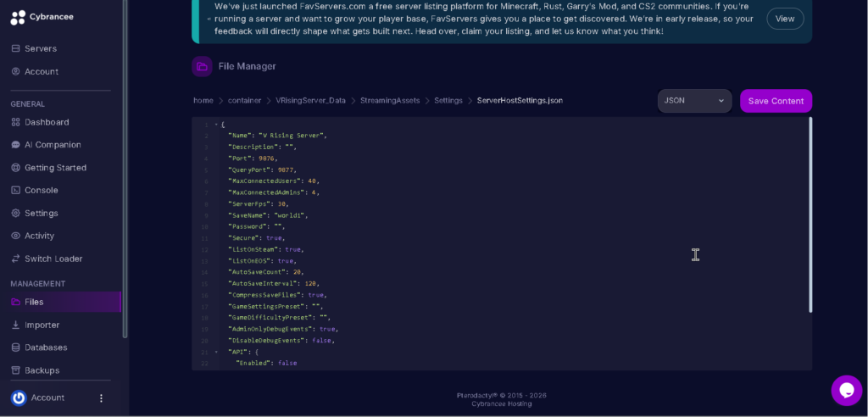This screenshot has height=417, width=868.
Task: Click the "AutoSaveCount": 20 line
Action: [x=265, y=272]
